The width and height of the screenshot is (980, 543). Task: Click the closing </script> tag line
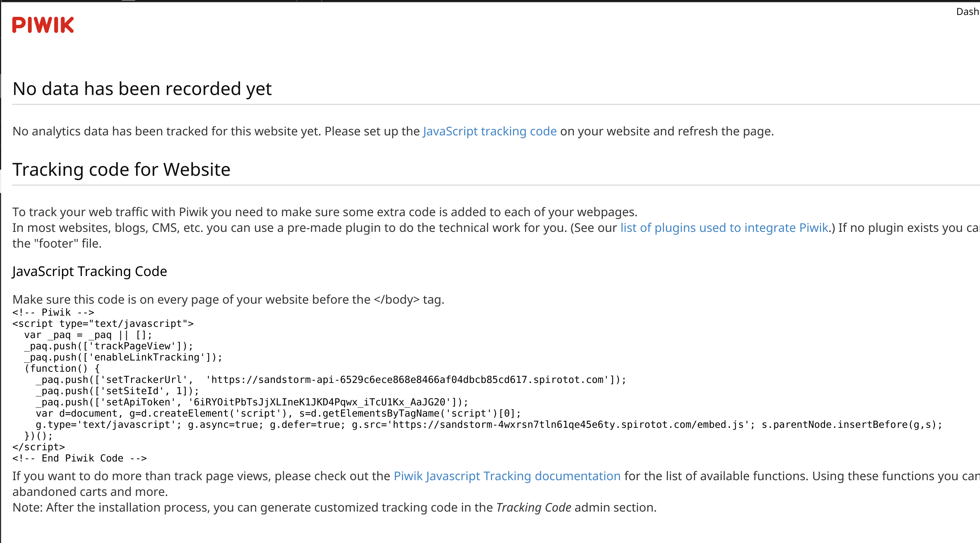click(39, 447)
